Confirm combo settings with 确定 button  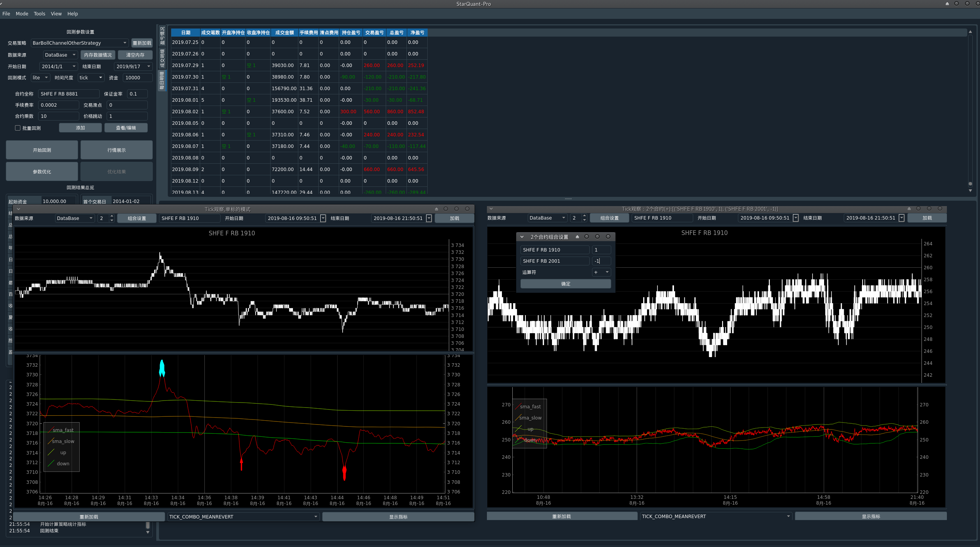[x=565, y=284]
